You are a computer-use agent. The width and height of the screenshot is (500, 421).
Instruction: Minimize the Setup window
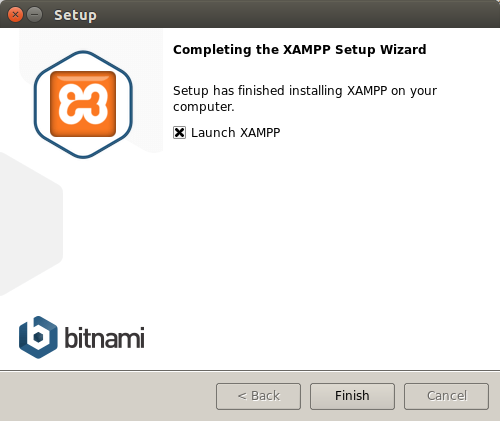[x=34, y=15]
